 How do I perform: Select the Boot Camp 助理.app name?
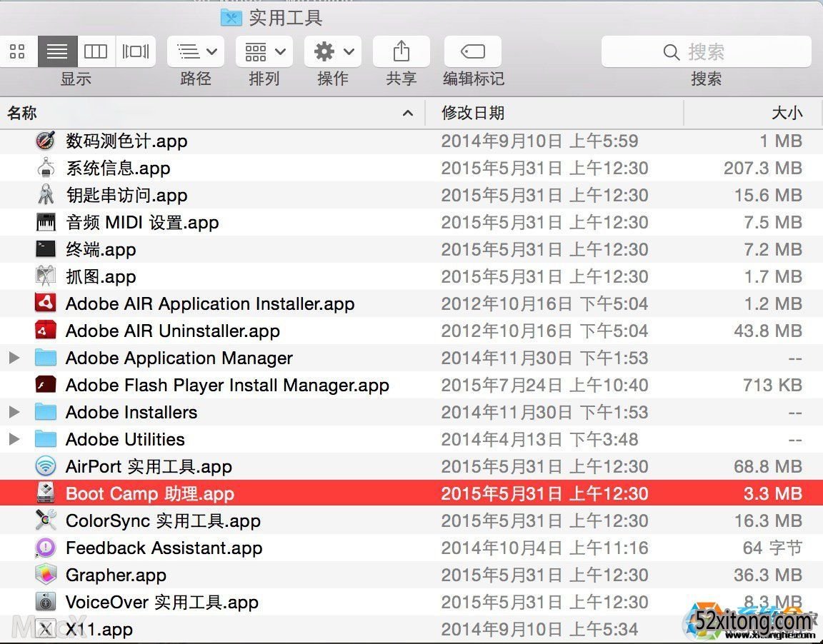point(149,493)
